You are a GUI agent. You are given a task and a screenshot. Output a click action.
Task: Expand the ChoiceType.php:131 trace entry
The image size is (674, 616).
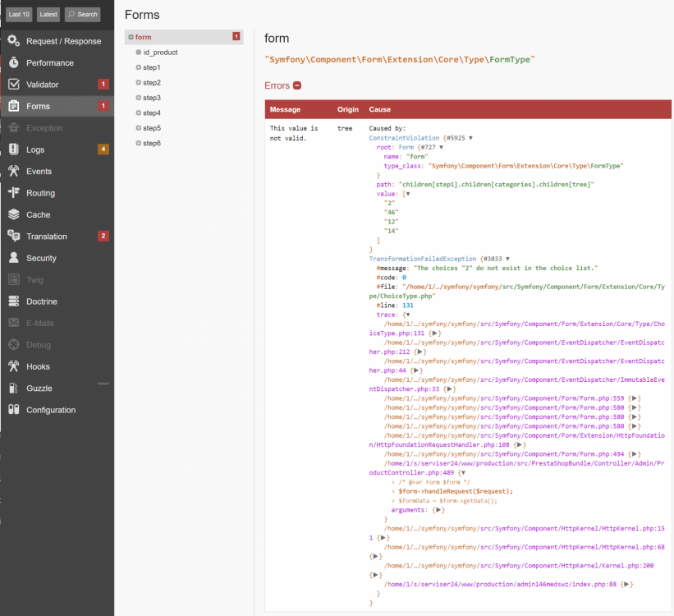tap(435, 333)
